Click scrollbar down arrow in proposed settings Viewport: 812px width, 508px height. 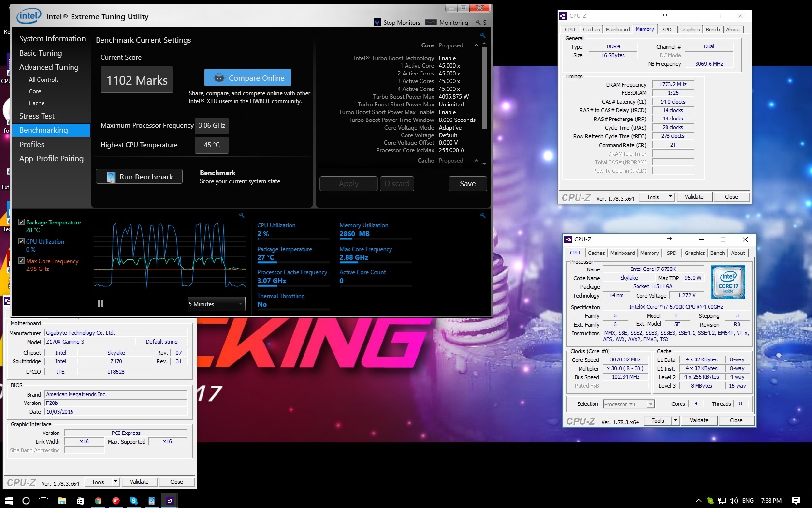coord(484,164)
